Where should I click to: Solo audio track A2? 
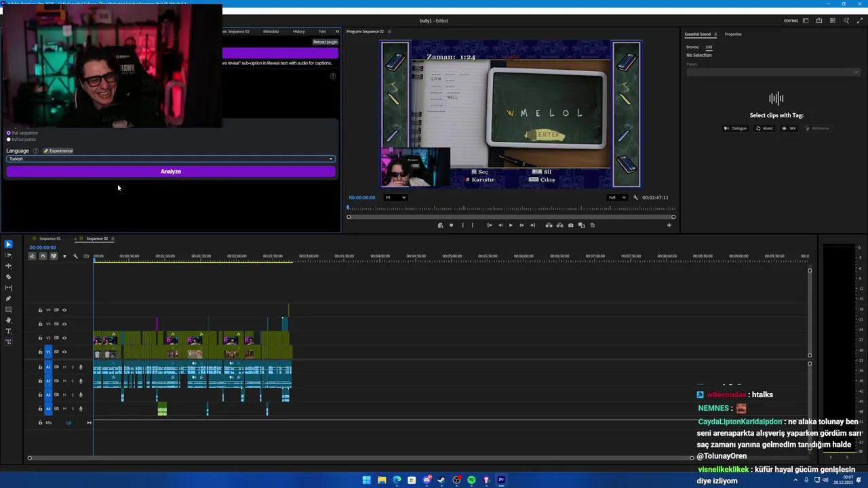pos(73,381)
